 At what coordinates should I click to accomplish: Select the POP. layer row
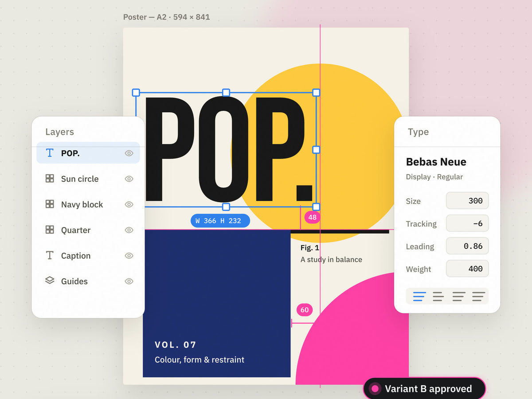[88, 153]
